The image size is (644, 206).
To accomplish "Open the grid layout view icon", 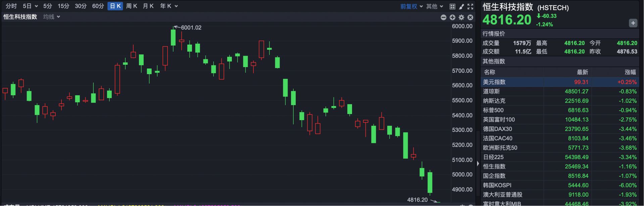I will (452, 6).
